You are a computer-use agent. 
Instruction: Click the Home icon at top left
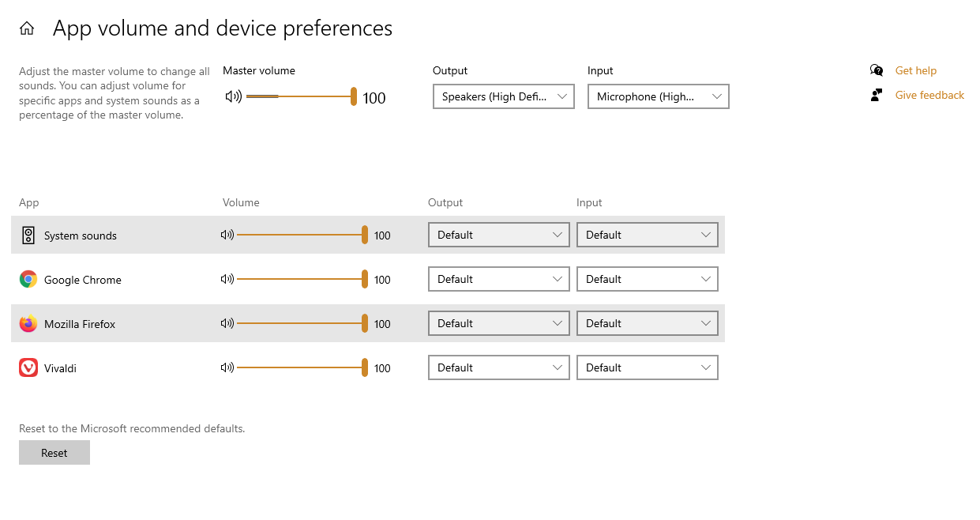(27, 29)
